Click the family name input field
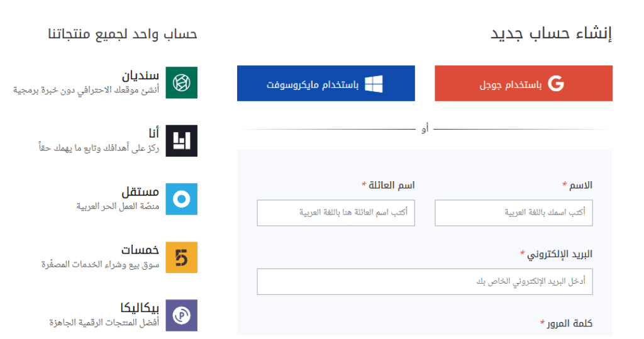 coord(336,213)
